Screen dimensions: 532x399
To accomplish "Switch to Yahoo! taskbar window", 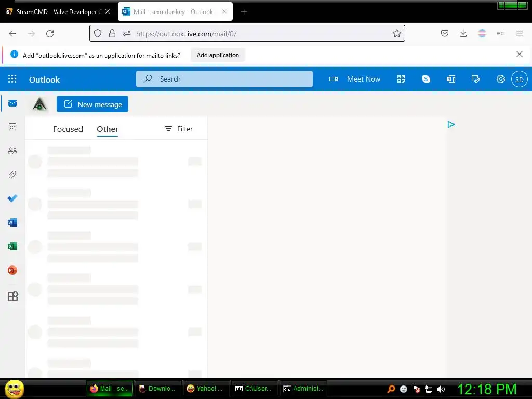I will pos(206,389).
